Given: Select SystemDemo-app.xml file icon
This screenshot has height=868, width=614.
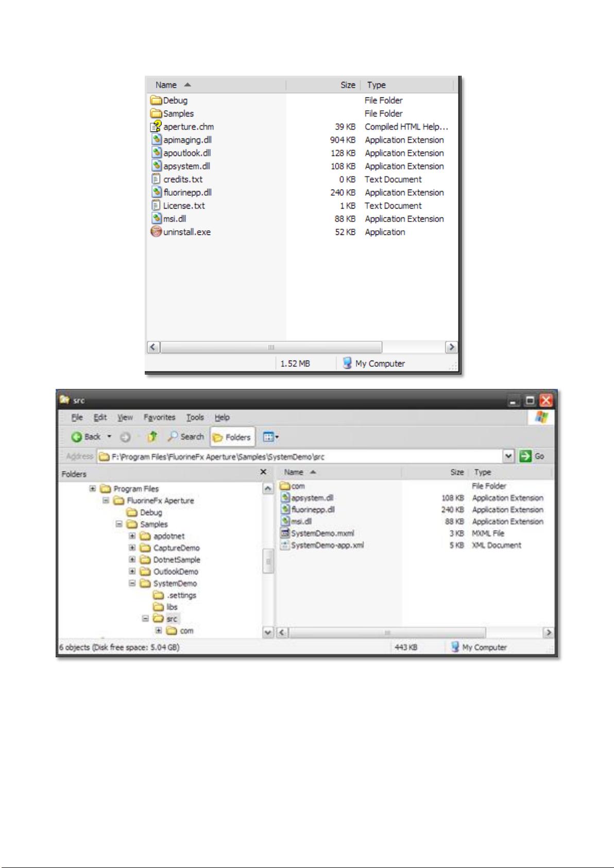Looking at the screenshot, I should click(285, 545).
